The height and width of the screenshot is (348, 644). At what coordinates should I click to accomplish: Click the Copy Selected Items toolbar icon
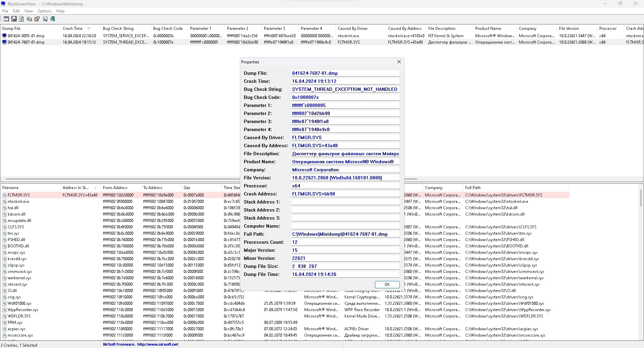point(29,19)
